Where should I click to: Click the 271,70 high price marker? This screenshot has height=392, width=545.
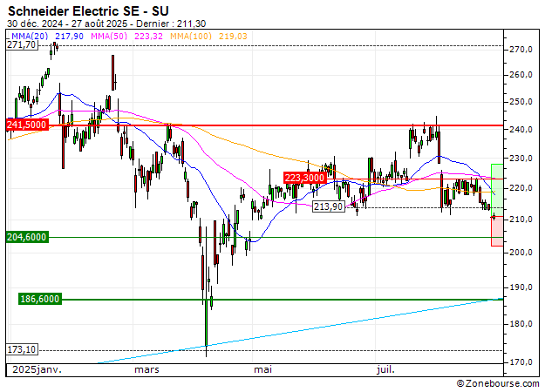tap(21, 44)
